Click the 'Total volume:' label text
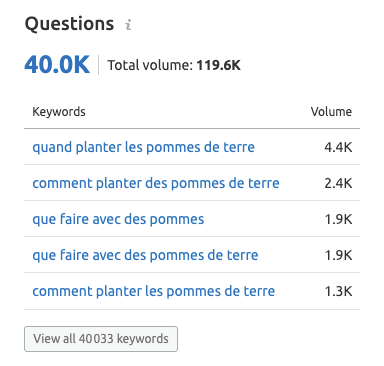Viewport: 384px width, 366px height. click(150, 65)
